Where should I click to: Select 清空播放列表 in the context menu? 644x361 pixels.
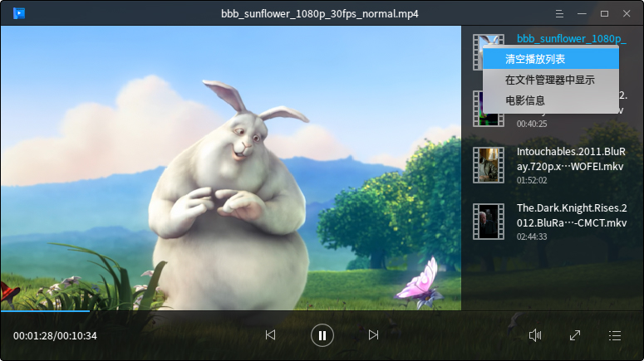(535, 59)
